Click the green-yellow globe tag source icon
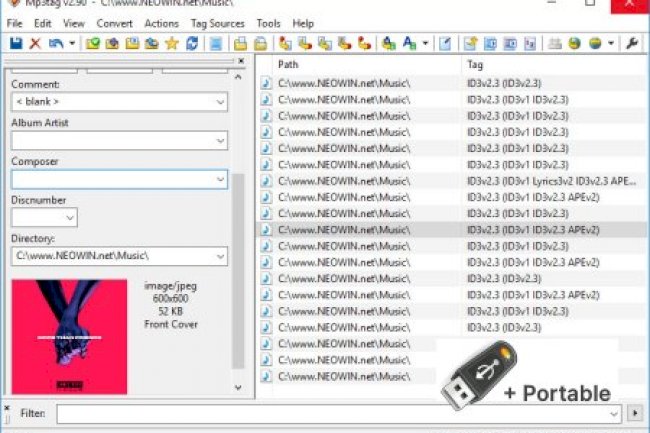Image resolution: width=650 pixels, height=433 pixels. 575,43
